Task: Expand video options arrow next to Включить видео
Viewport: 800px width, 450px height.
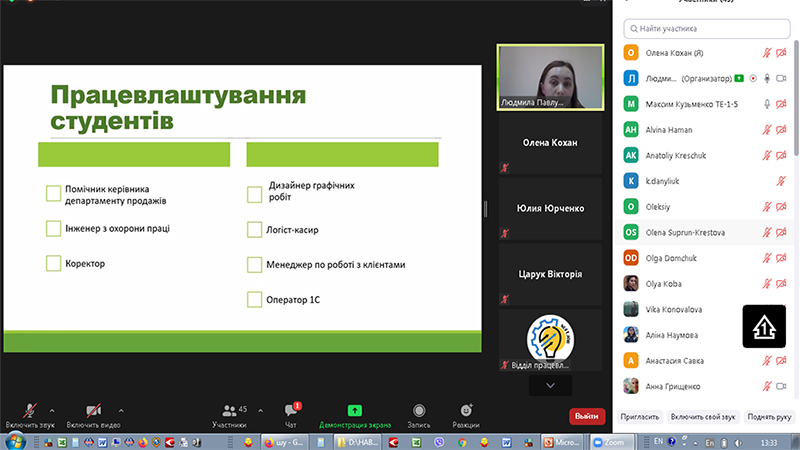Action: tap(121, 411)
